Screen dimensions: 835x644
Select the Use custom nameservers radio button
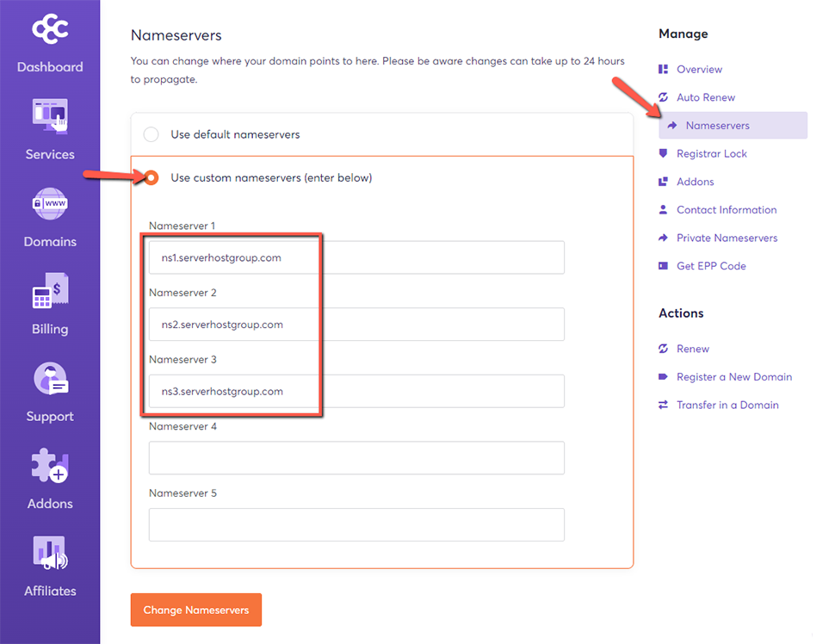tap(152, 178)
